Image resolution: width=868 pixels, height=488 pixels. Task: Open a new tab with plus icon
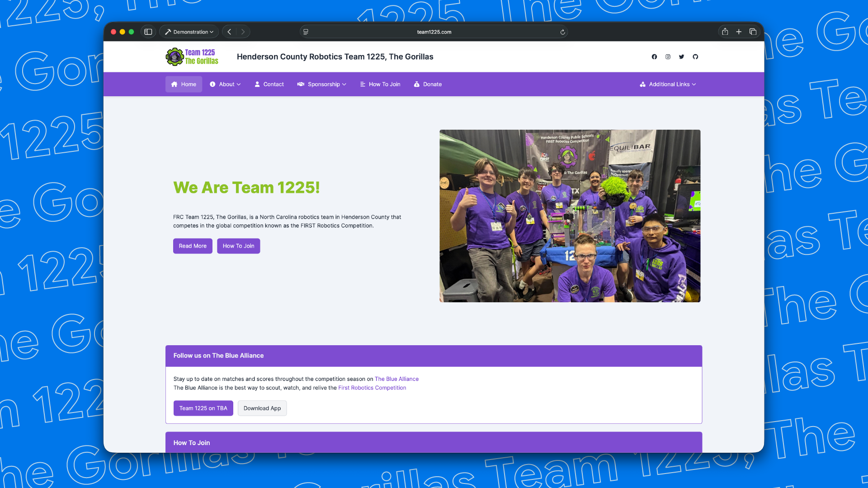[739, 32]
